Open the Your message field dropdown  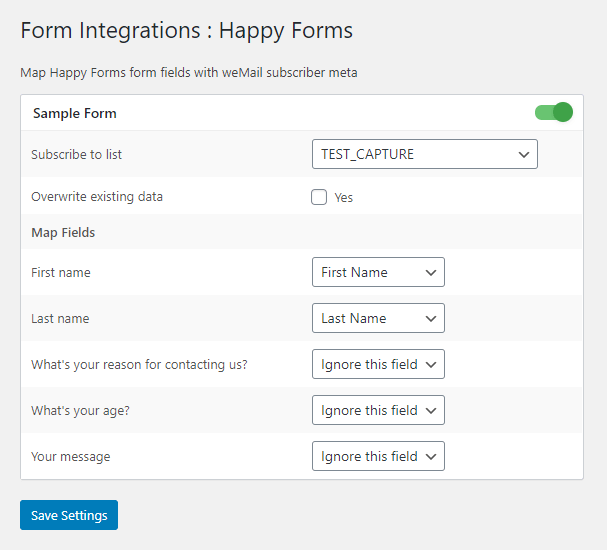tap(378, 456)
